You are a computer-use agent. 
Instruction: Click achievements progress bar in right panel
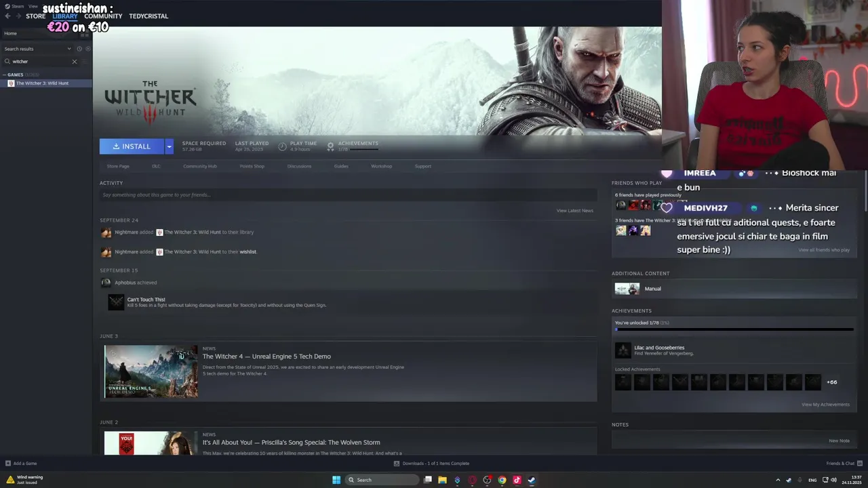pyautogui.click(x=734, y=329)
